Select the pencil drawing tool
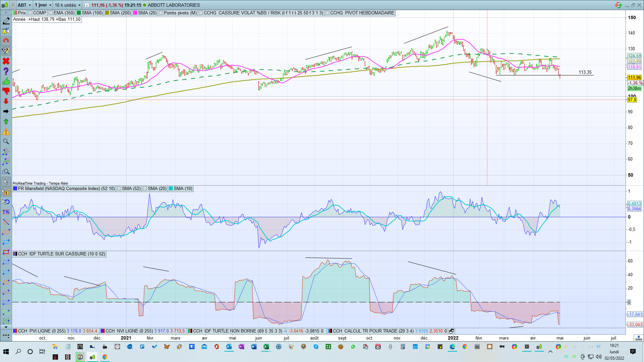The image size is (644, 362). point(6,21)
